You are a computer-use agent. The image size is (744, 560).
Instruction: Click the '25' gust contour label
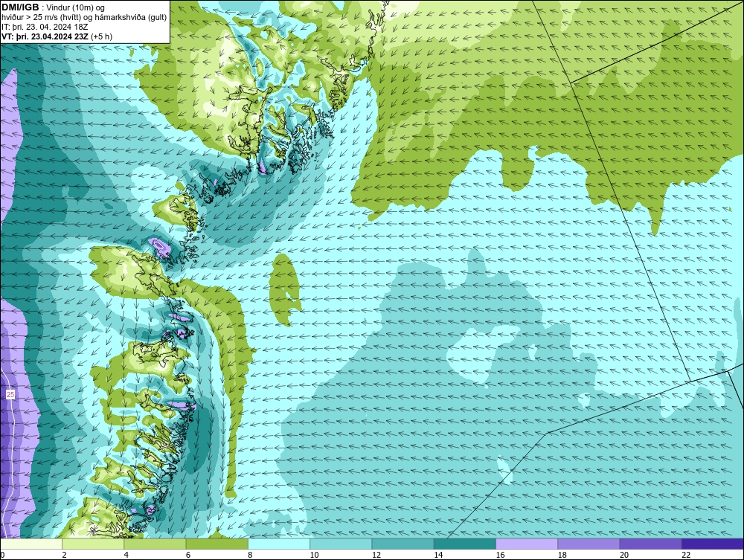[10, 394]
